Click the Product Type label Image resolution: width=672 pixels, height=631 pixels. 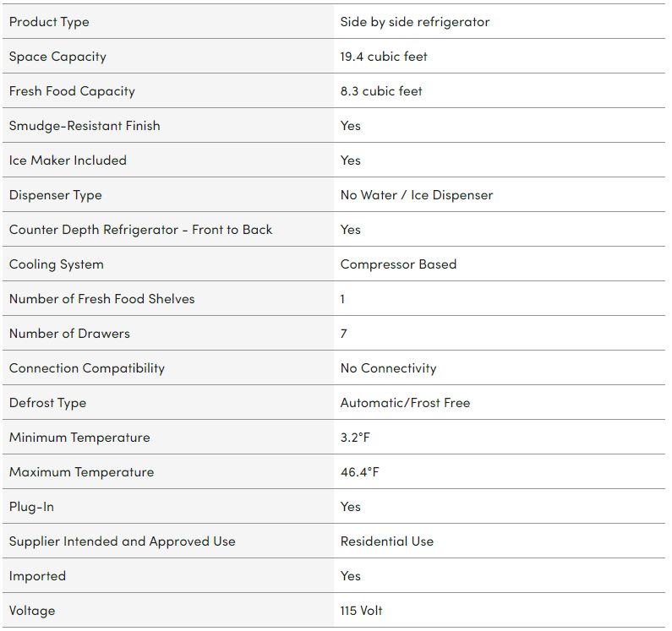[x=49, y=22]
